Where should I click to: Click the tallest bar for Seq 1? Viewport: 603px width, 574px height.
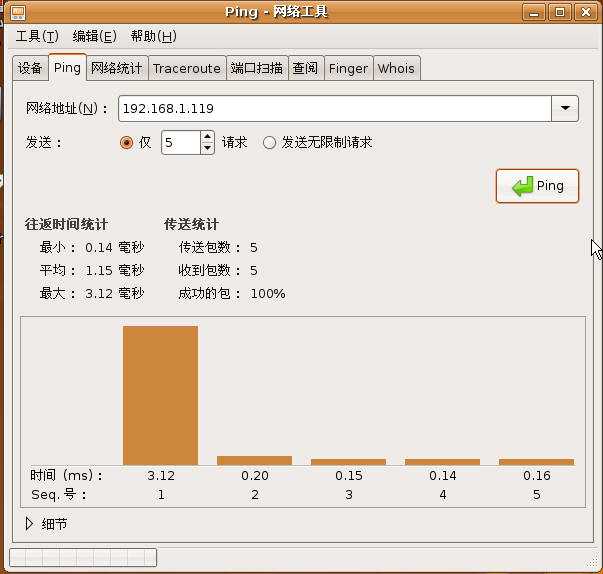[160, 395]
